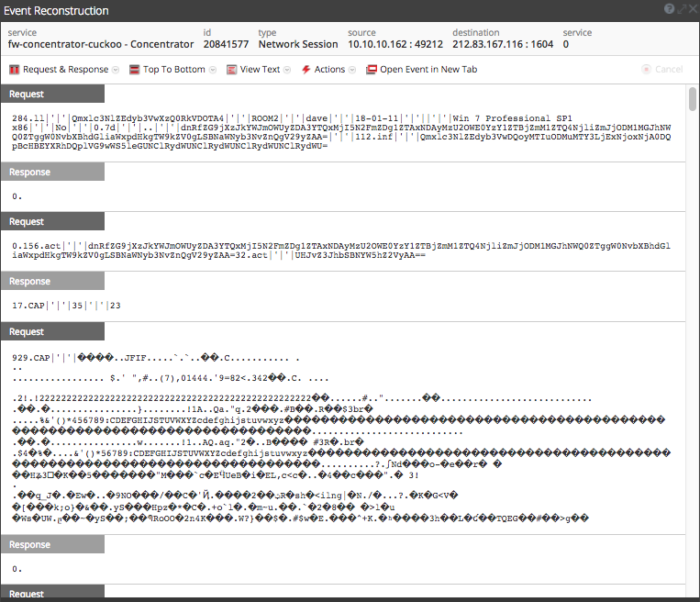Screen dimensions: 700x602
Task: Click 'fw-concentrator-cuckoo - Concentrator' service name
Action: [101, 44]
